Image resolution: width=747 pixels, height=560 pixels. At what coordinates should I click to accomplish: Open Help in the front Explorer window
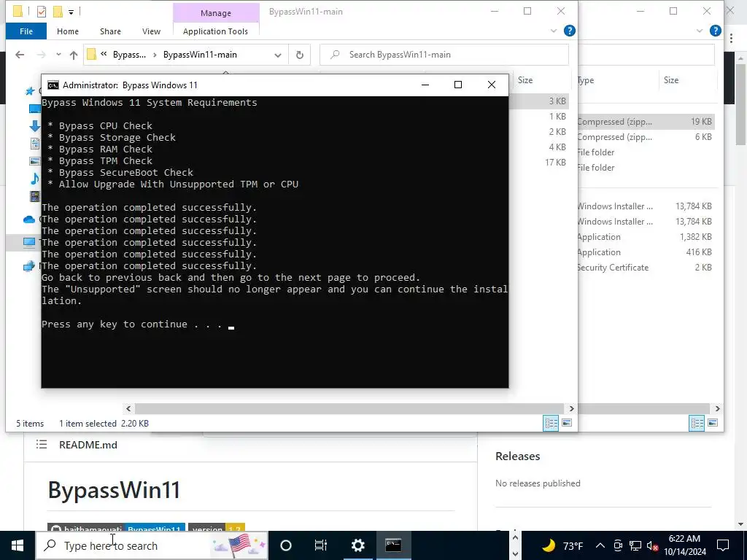click(569, 31)
